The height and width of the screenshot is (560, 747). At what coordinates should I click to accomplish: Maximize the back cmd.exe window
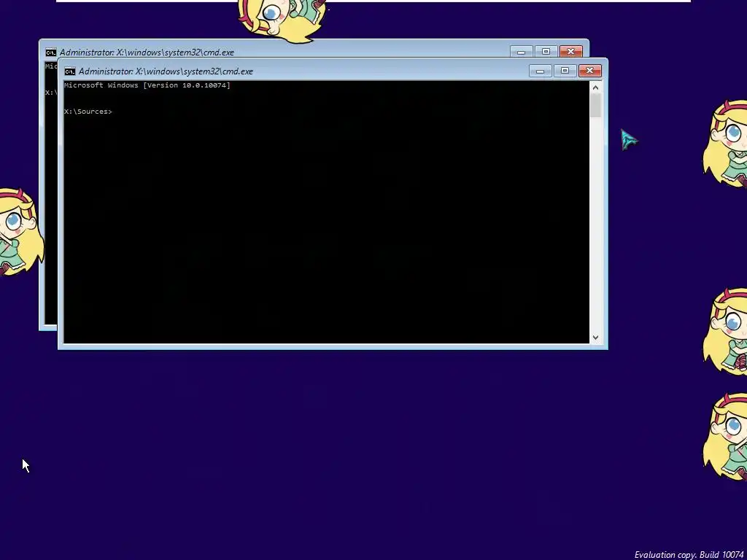pyautogui.click(x=546, y=52)
